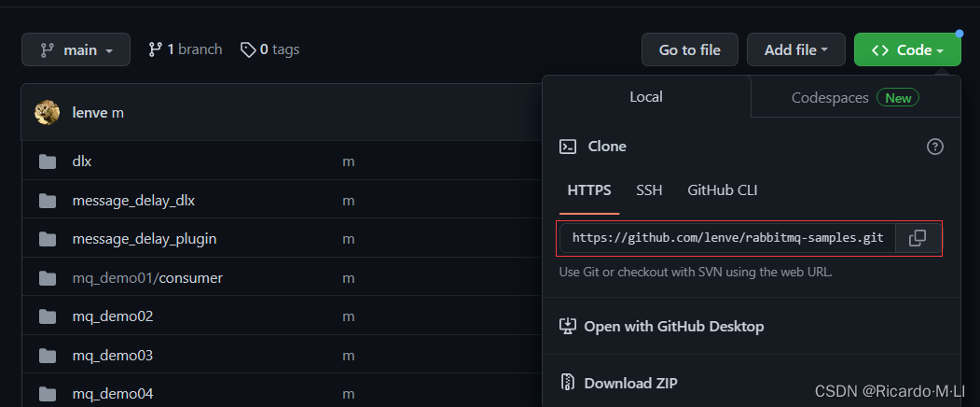The image size is (980, 407).
Task: Open the dlx folder
Action: [x=82, y=161]
